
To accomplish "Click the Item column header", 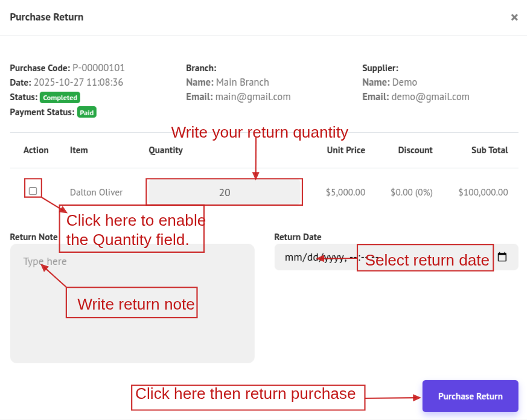I will coord(78,150).
